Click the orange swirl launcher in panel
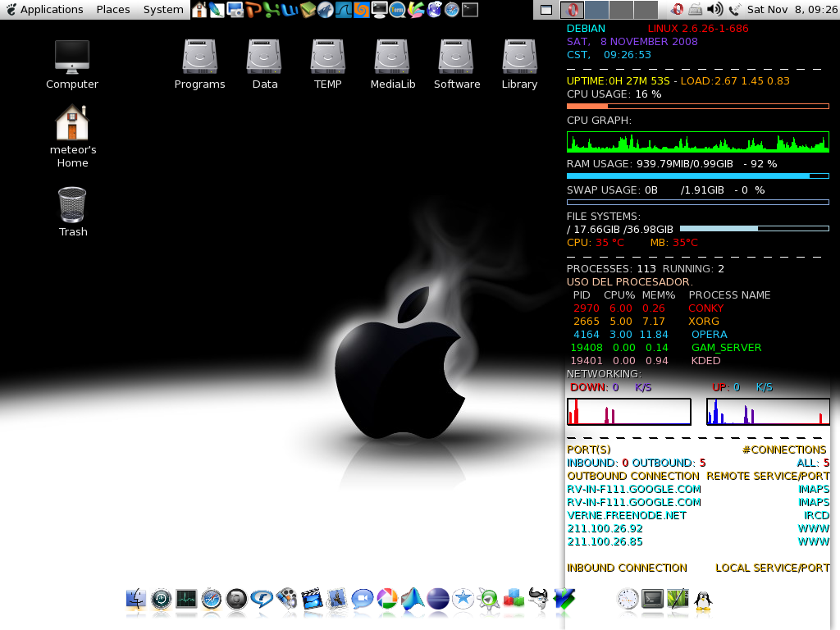 [x=362, y=10]
